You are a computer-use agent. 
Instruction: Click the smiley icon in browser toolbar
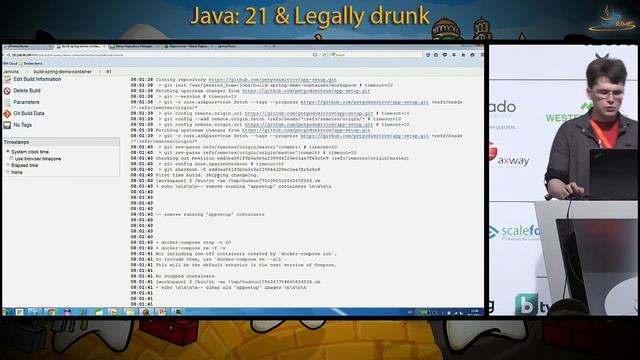pyautogui.click(x=472, y=55)
